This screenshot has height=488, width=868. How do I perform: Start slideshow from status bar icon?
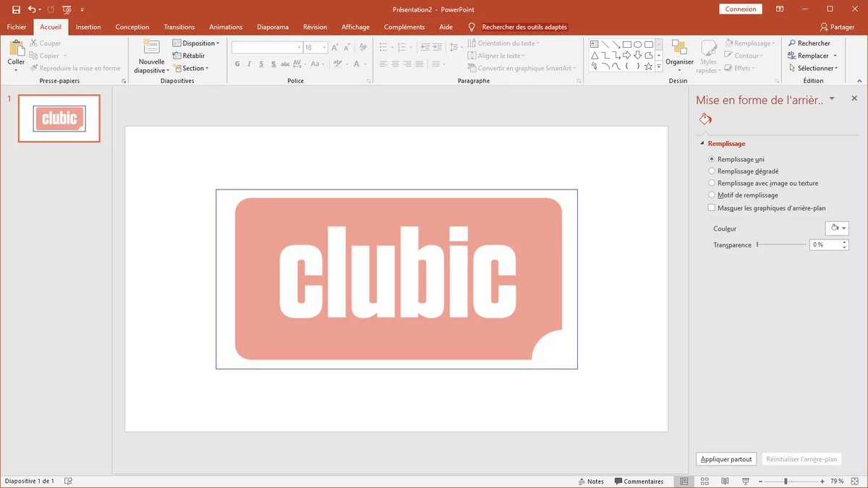[x=746, y=481]
